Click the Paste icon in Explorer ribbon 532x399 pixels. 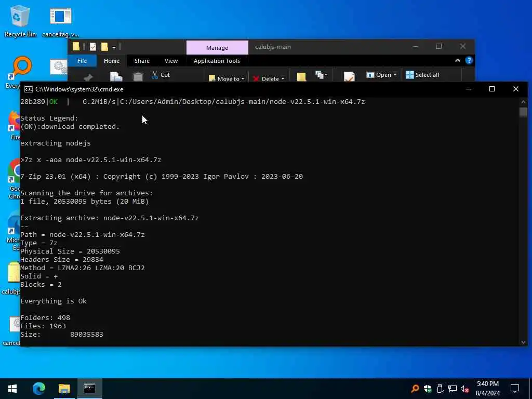[138, 77]
